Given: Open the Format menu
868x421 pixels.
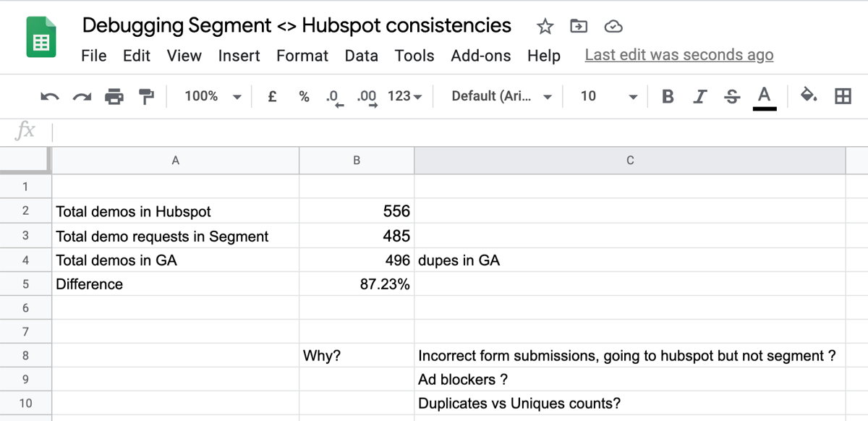Looking at the screenshot, I should pyautogui.click(x=302, y=56).
